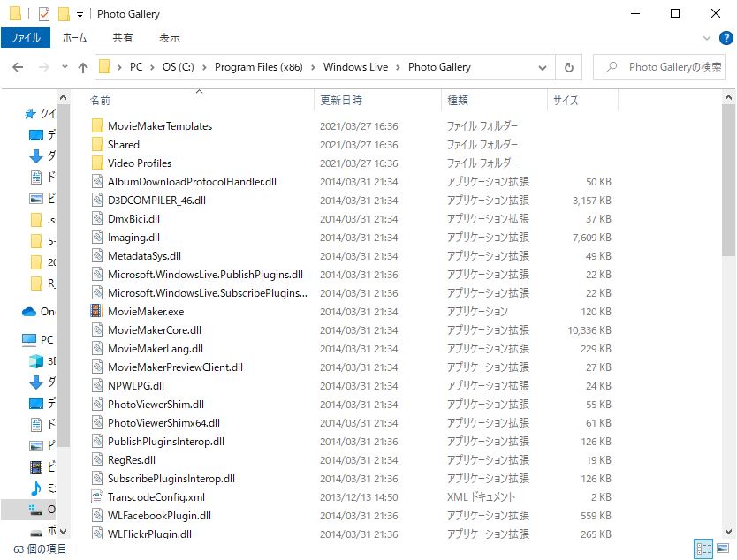Click the file list scroll down arrow
The height and width of the screenshot is (560, 737).
click(x=728, y=532)
